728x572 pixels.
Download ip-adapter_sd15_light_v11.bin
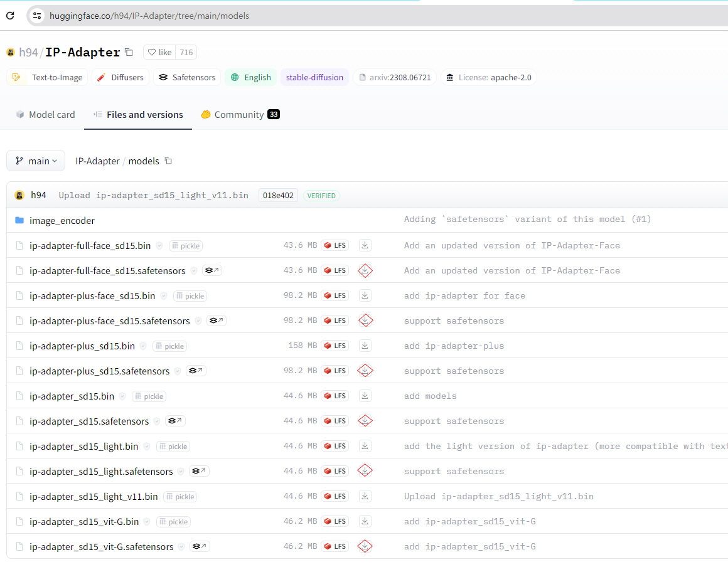365,496
